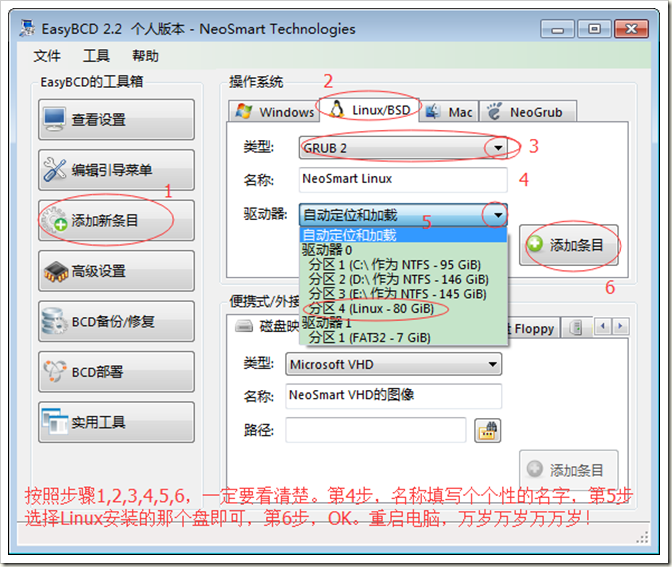This screenshot has height=567, width=672.
Task: Expand the Microsoft VHD type dropdown
Action: coord(493,364)
